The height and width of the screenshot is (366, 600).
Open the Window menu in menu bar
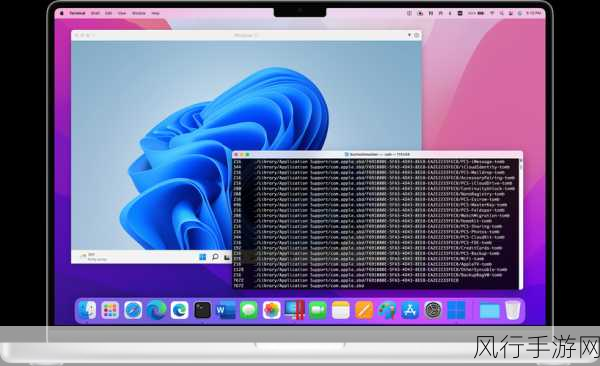(x=139, y=13)
